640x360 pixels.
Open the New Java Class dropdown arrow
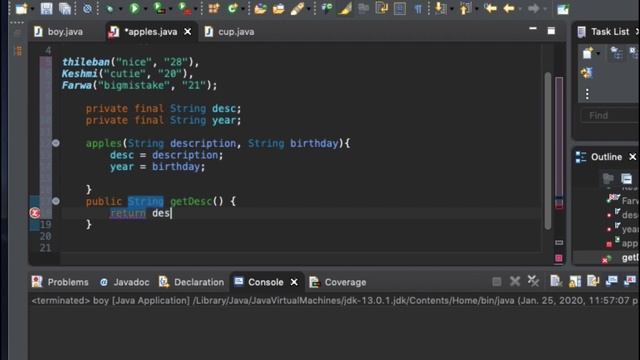(243, 9)
